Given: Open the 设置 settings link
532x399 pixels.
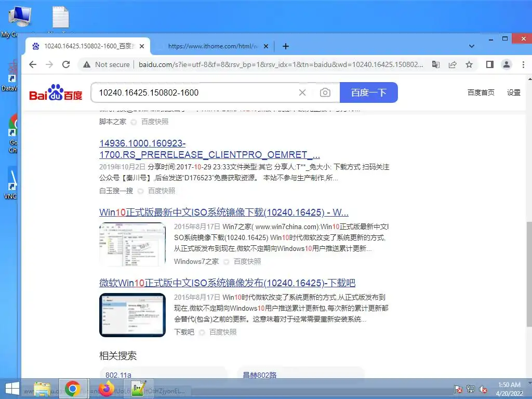Looking at the screenshot, I should tap(514, 92).
